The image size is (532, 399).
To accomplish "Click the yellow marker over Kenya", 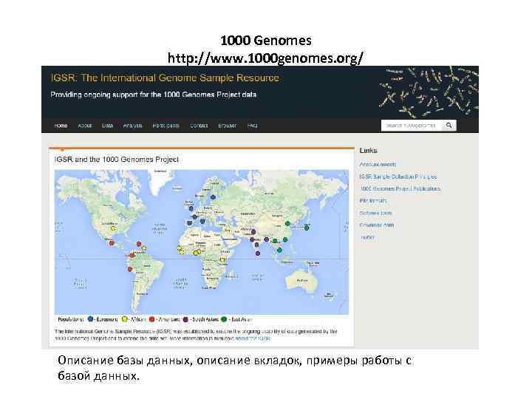I will point(222,260).
